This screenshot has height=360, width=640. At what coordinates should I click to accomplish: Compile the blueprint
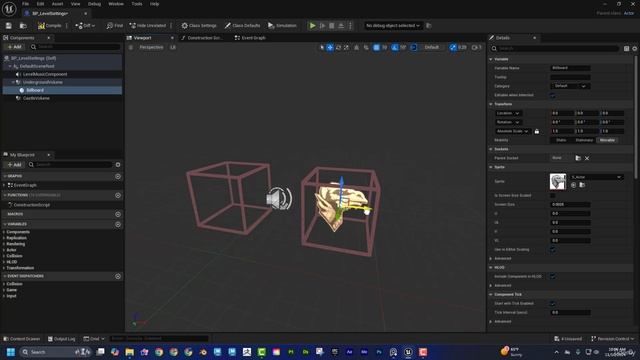pyautogui.click(x=49, y=25)
